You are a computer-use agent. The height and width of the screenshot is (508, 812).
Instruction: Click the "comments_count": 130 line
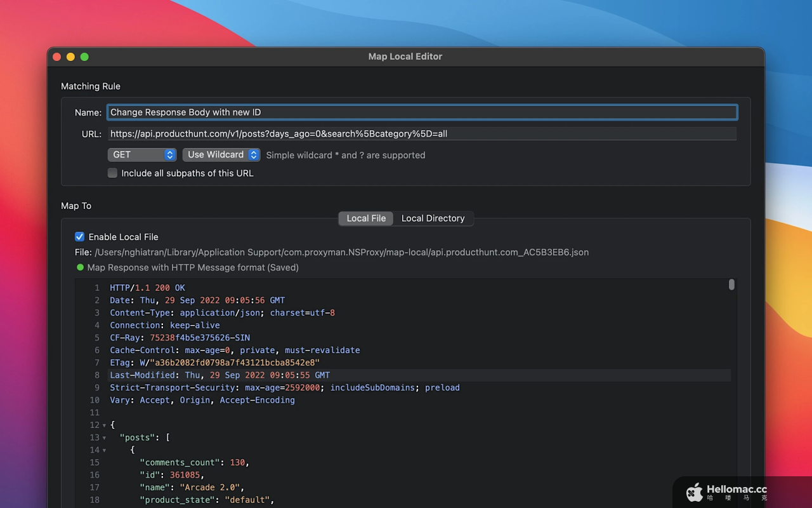(195, 463)
